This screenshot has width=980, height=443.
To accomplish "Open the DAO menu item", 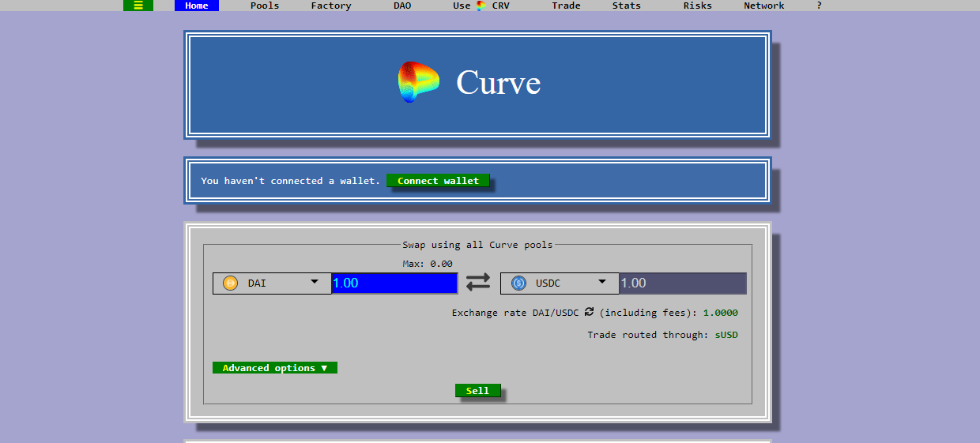I will (x=402, y=6).
